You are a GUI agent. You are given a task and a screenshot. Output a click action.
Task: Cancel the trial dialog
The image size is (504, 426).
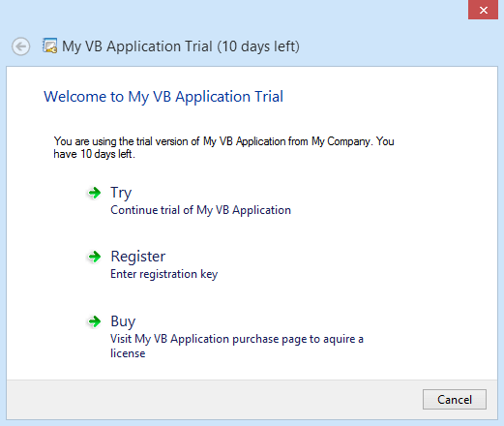tap(455, 400)
